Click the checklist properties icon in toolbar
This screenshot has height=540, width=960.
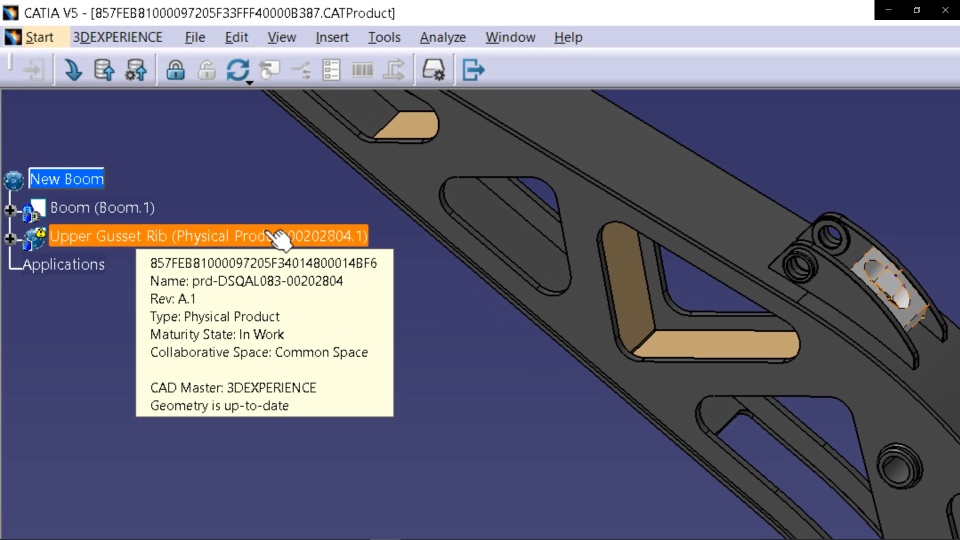[331, 70]
